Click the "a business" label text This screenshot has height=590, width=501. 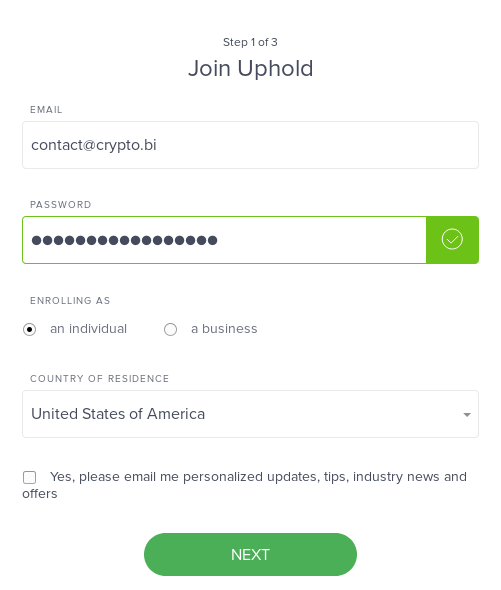224,329
